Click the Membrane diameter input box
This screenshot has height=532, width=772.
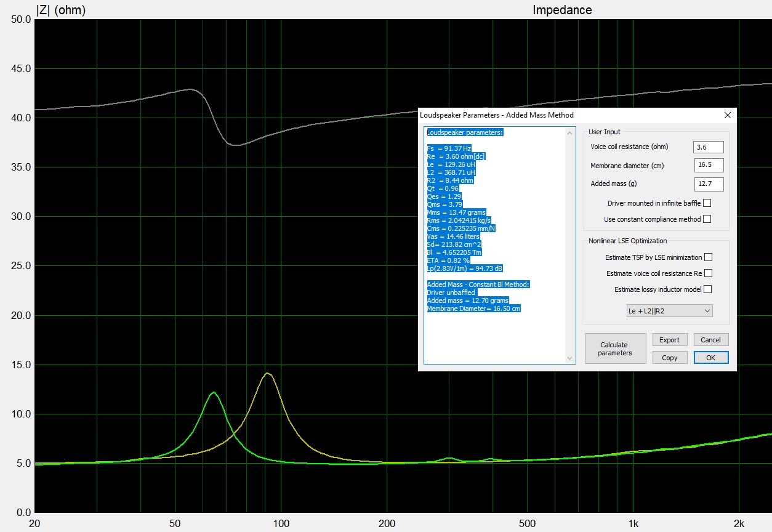click(708, 166)
